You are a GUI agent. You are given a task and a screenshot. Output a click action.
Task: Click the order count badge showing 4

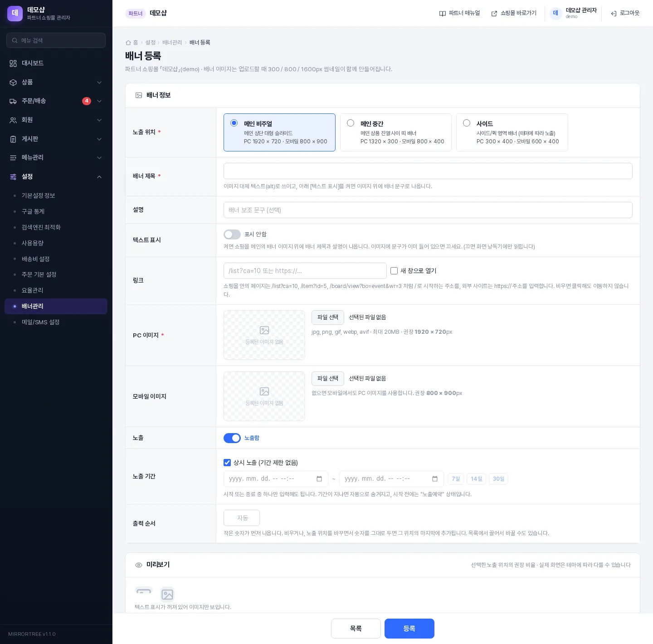[x=87, y=101]
